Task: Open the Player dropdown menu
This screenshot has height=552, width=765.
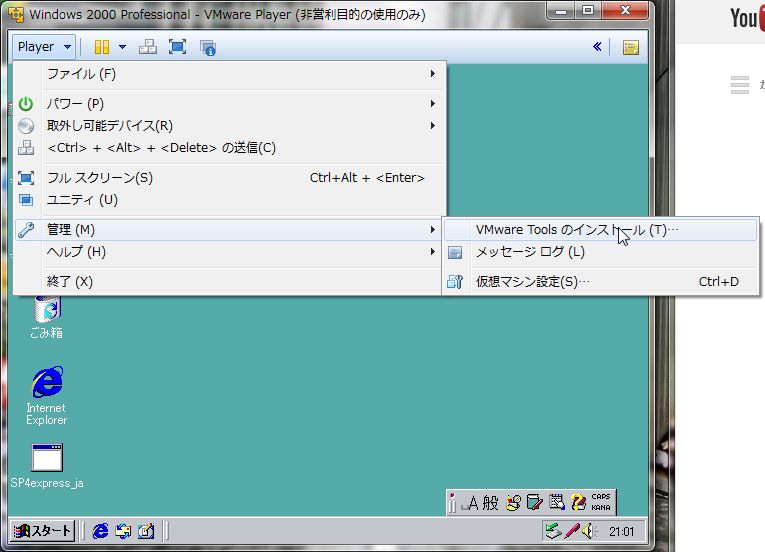Action: (x=44, y=47)
